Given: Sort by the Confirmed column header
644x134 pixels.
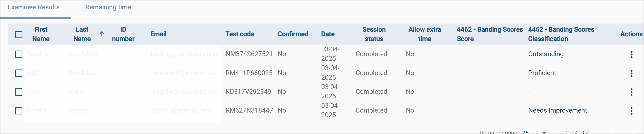Looking at the screenshot, I should (293, 34).
